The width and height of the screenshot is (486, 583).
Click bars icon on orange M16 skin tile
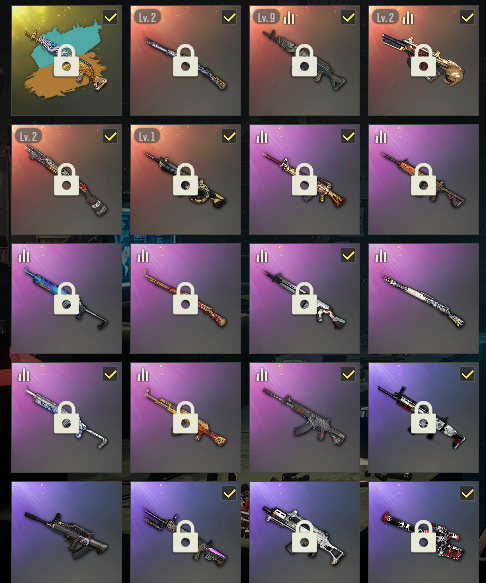point(381,137)
